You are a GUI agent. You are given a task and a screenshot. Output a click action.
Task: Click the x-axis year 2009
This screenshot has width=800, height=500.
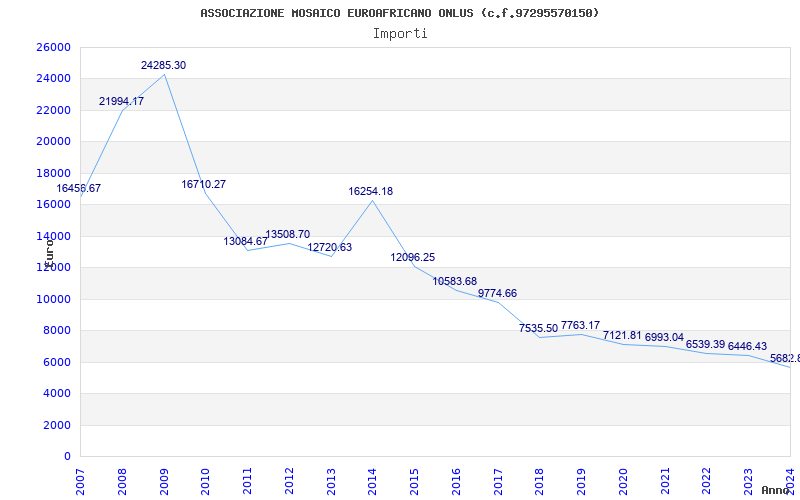[x=164, y=482]
